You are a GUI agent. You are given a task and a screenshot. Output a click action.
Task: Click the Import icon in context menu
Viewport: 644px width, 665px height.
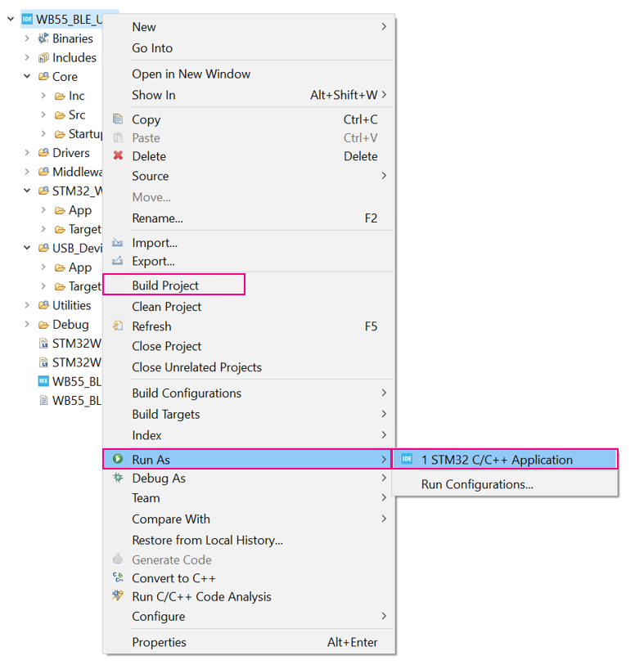click(118, 243)
